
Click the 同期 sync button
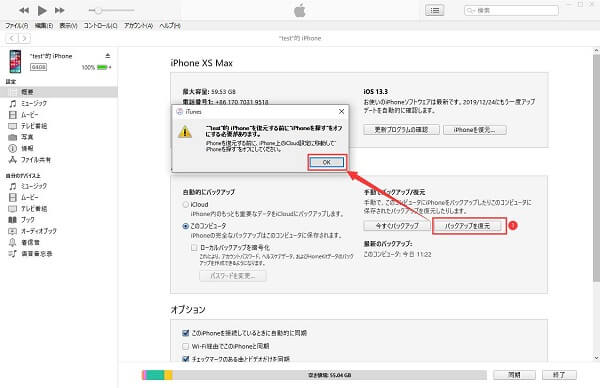point(514,375)
